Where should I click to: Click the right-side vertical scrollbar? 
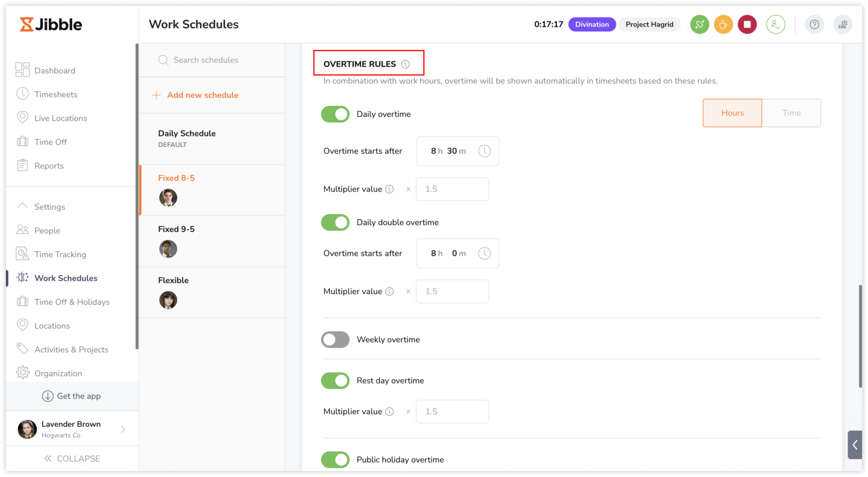click(x=860, y=336)
